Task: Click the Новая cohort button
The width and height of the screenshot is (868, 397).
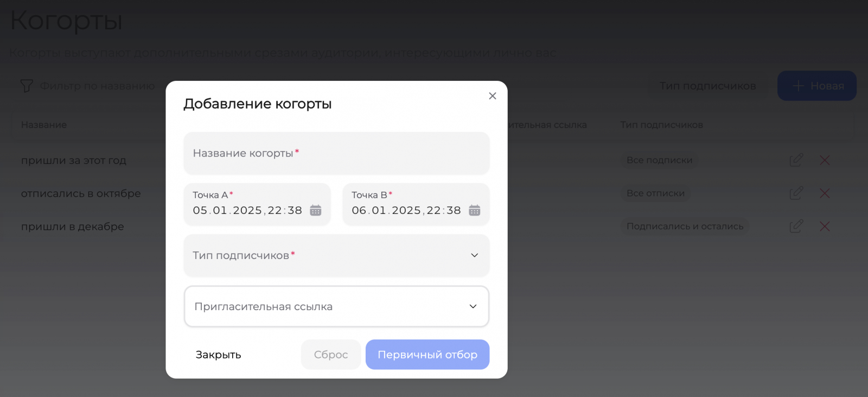Action: coord(817,86)
